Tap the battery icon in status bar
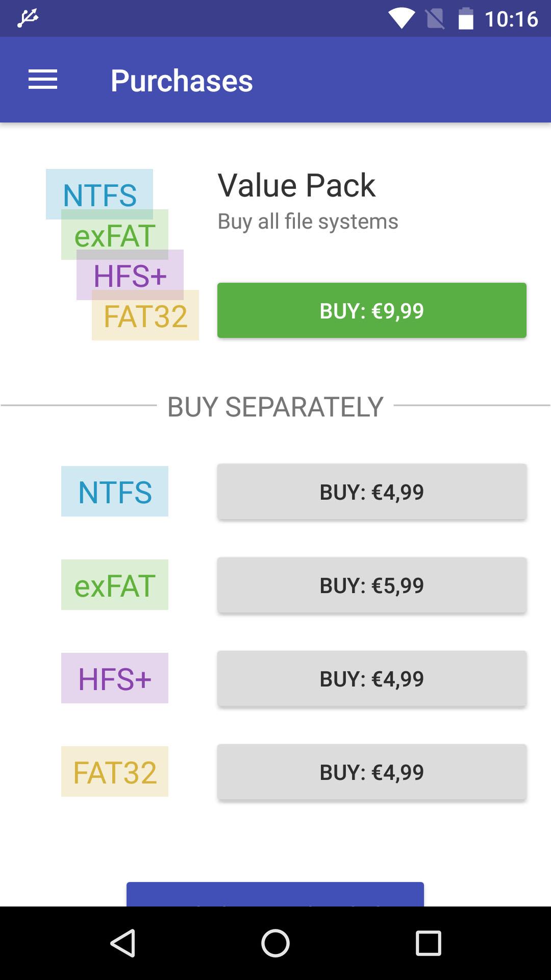 coord(465,18)
